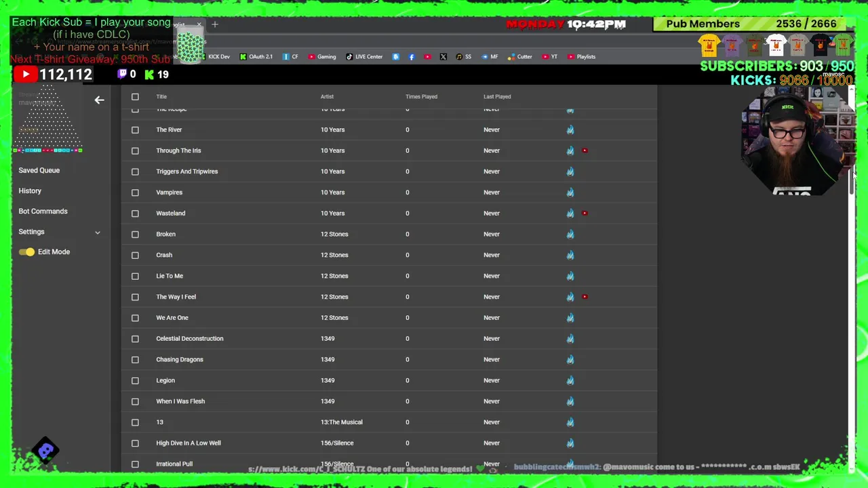The image size is (868, 488).
Task: Click the flame icon on Crash row
Action: click(x=570, y=255)
